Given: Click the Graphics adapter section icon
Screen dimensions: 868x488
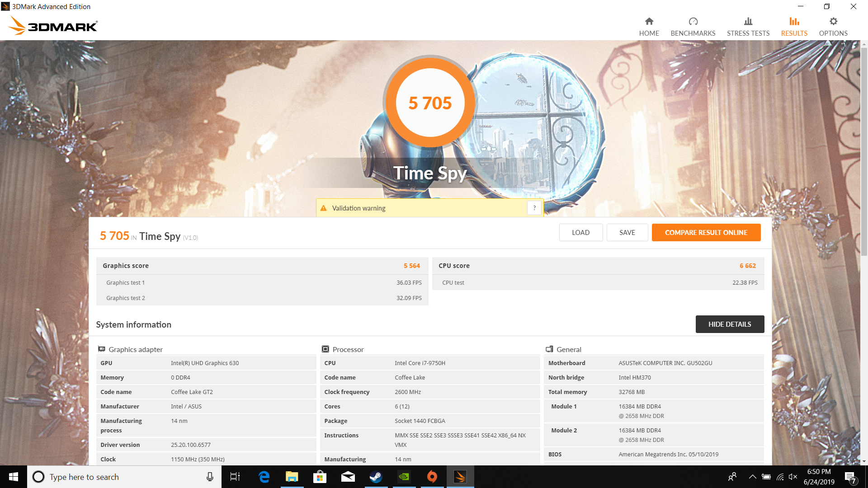Looking at the screenshot, I should (x=102, y=349).
